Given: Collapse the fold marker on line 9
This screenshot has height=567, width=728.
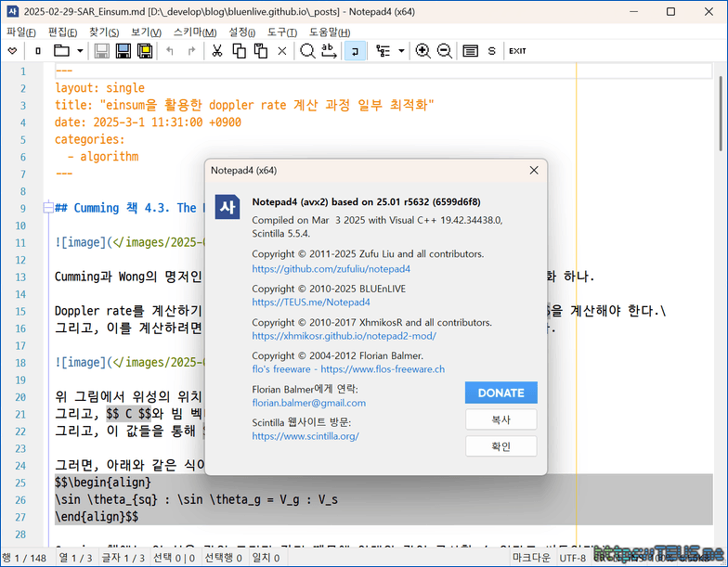Looking at the screenshot, I should click(x=47, y=208).
